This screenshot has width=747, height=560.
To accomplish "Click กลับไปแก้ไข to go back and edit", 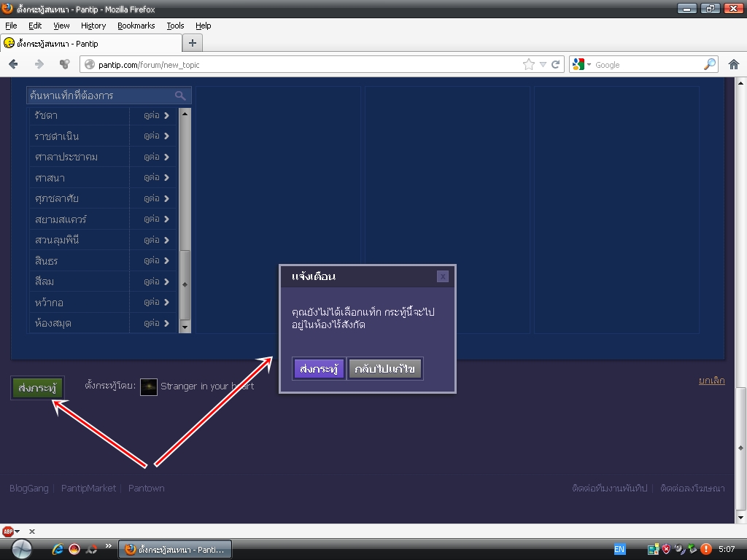I will 385,369.
